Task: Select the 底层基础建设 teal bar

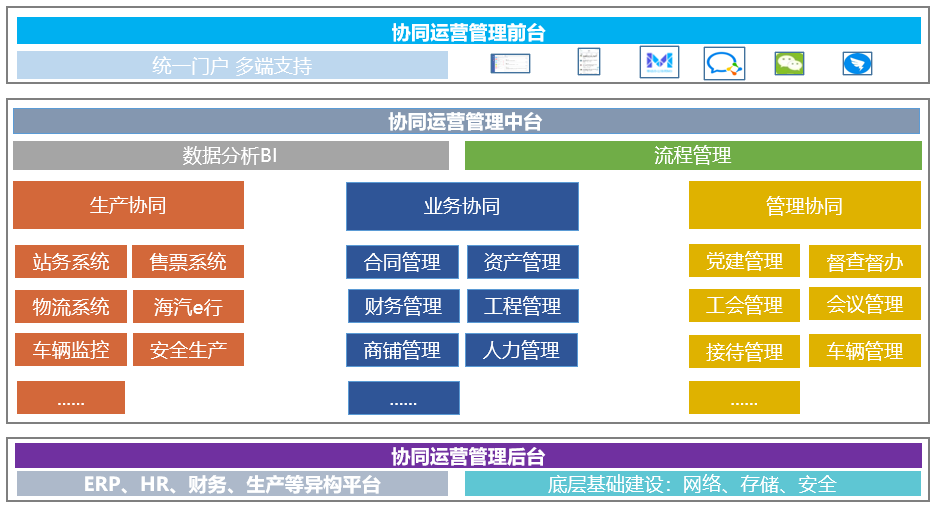Action: [x=692, y=484]
